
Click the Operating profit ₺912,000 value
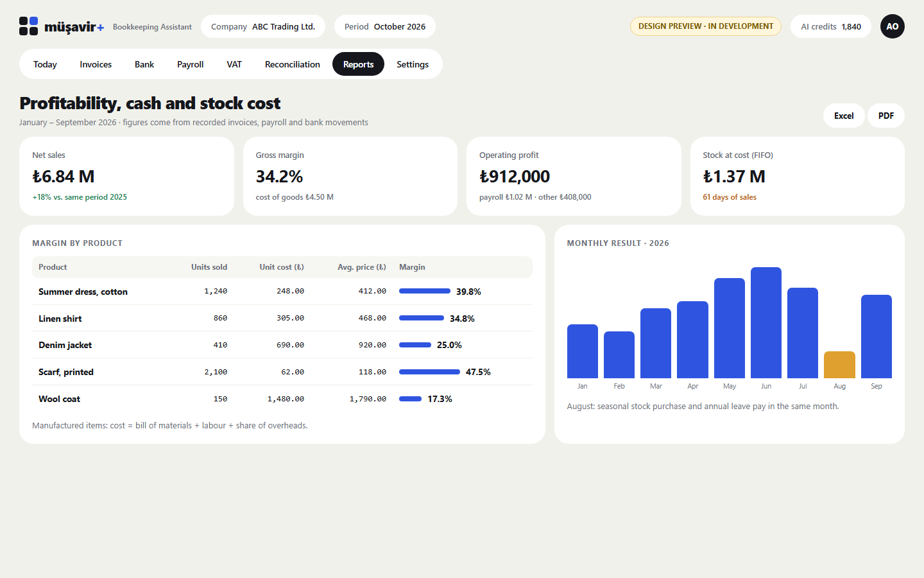[x=515, y=177]
